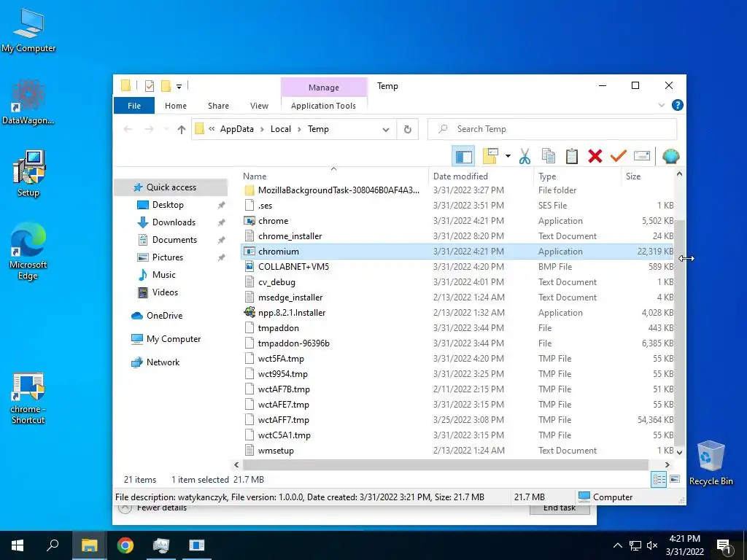747x560 pixels.
Task: Select the wctAFF7.tmp file
Action: (284, 420)
